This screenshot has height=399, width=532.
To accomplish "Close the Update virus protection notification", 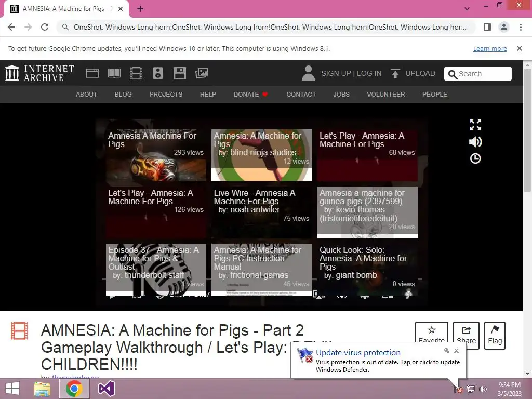I will [x=456, y=351].
